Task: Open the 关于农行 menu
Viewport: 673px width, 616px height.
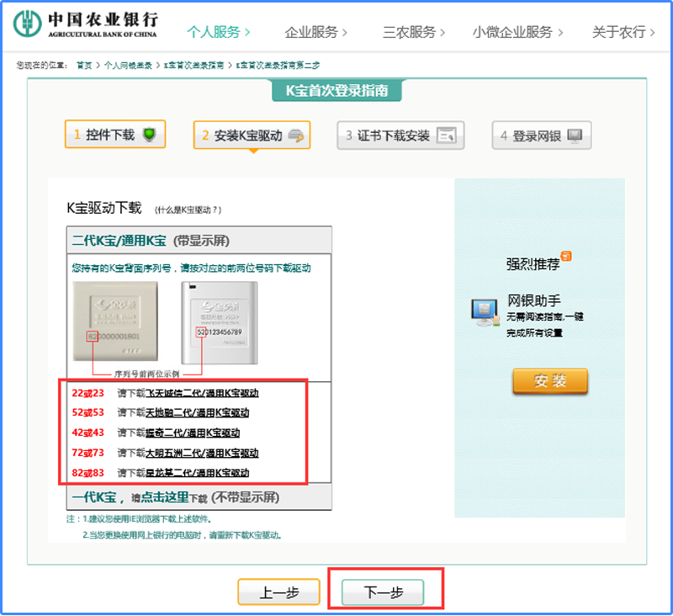Action: [623, 32]
